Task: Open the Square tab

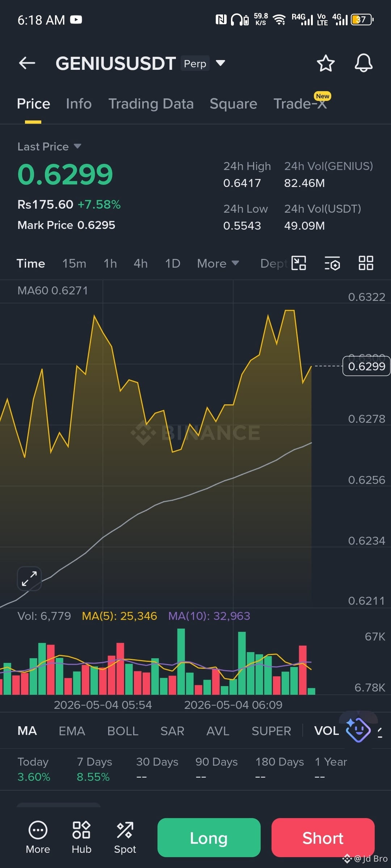Action: 234,104
